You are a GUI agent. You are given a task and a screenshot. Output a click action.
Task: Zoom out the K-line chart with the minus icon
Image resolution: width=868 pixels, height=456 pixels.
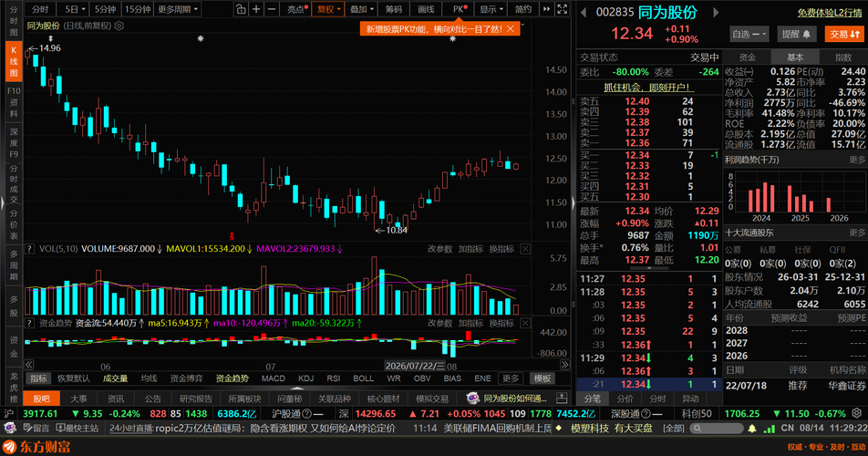[272, 9]
